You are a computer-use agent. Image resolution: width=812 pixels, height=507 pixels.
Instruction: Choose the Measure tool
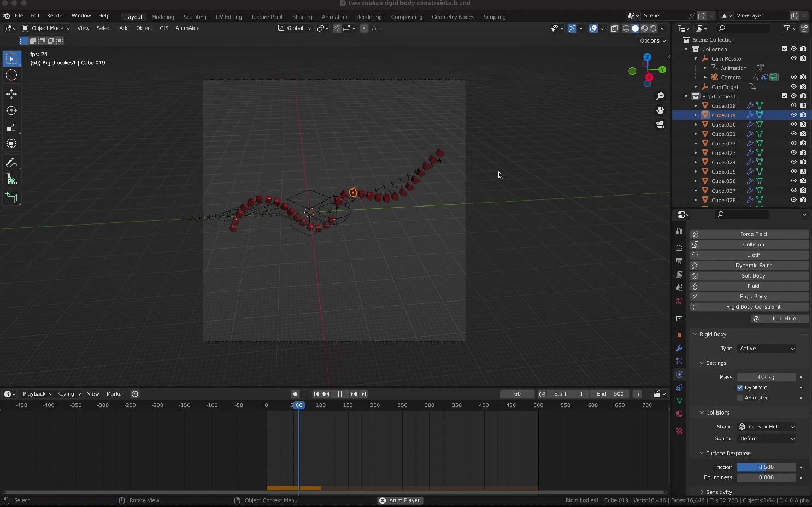click(11, 179)
